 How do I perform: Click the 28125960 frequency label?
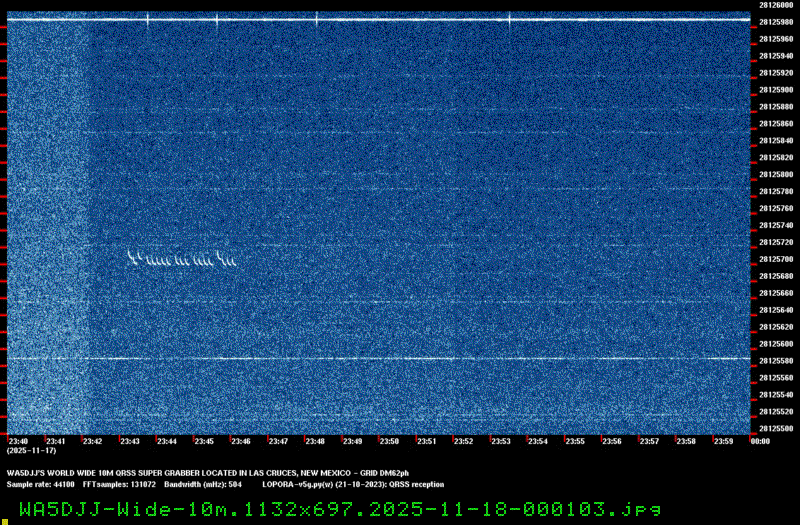point(776,39)
